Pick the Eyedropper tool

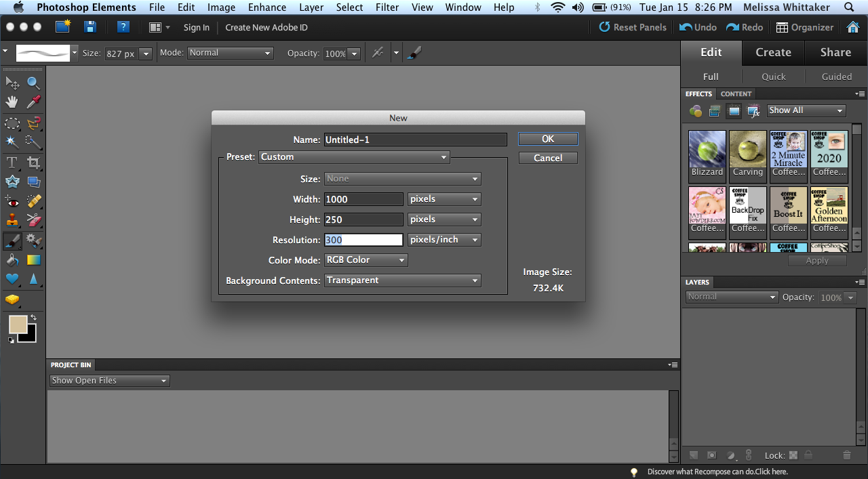click(33, 102)
